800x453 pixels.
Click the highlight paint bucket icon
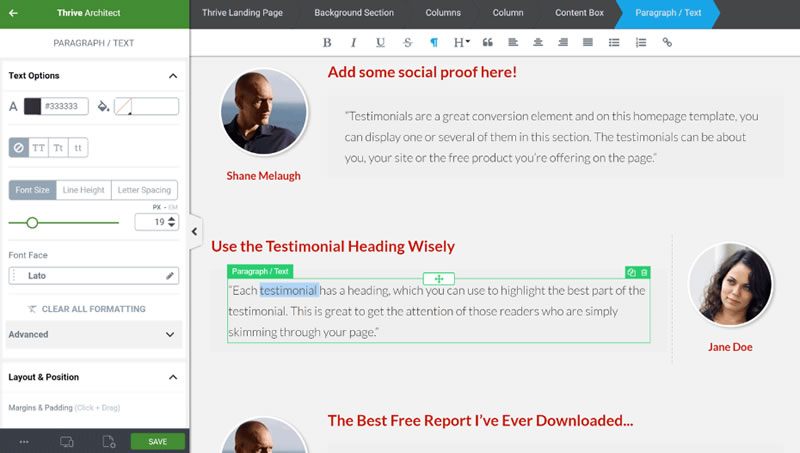click(x=103, y=106)
